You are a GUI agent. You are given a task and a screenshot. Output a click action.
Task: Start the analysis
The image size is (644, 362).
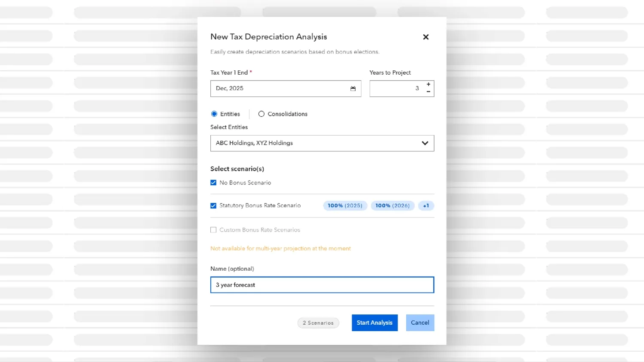click(x=375, y=323)
